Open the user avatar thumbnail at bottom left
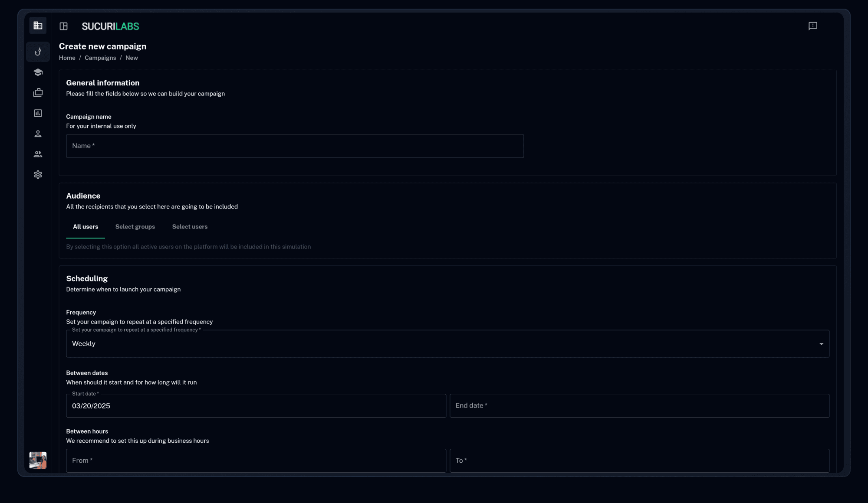The width and height of the screenshot is (868, 503). coord(38,460)
